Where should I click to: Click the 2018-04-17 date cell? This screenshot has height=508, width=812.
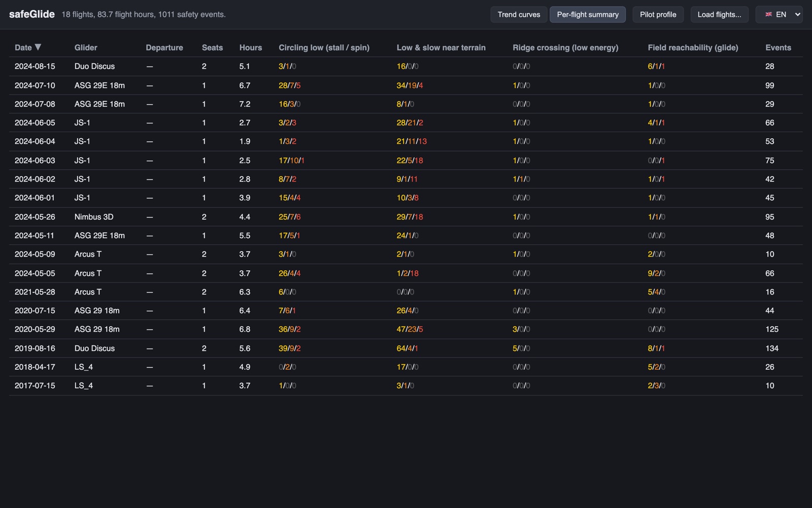(x=35, y=367)
